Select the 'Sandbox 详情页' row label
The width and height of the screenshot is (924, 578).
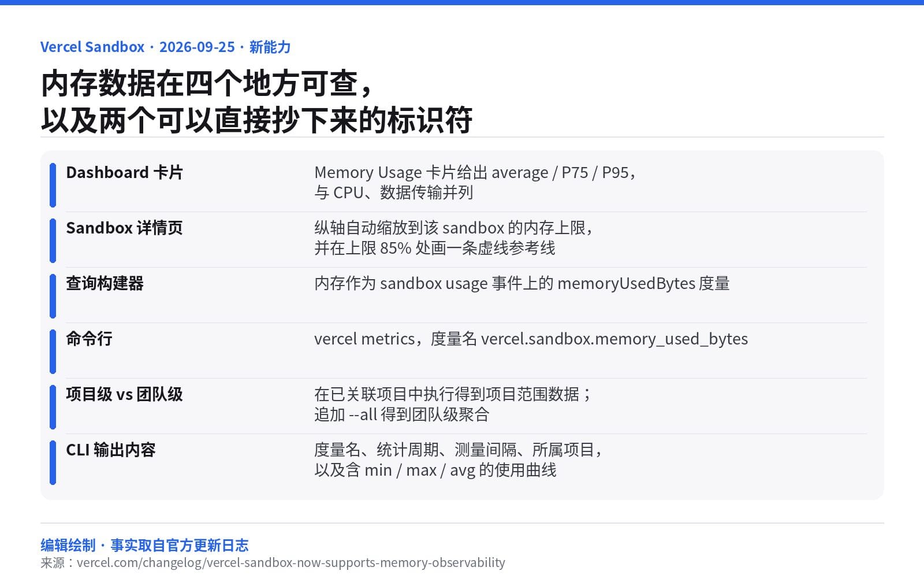click(x=125, y=228)
